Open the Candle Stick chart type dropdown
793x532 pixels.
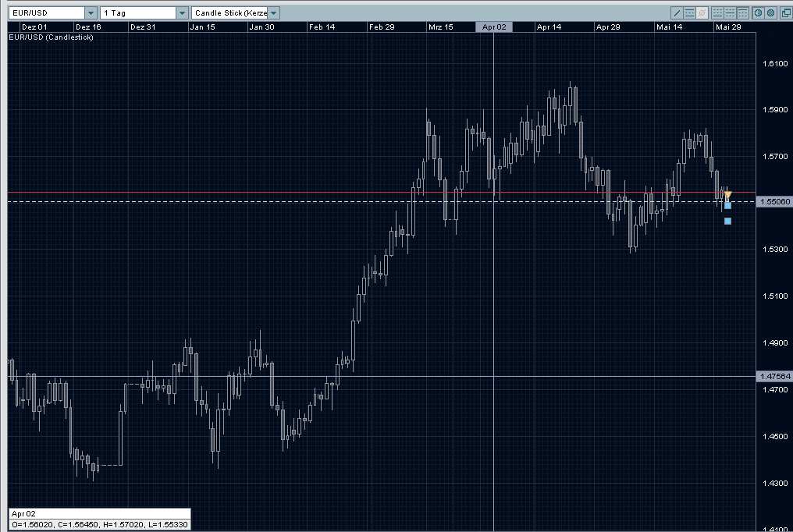pyautogui.click(x=274, y=12)
